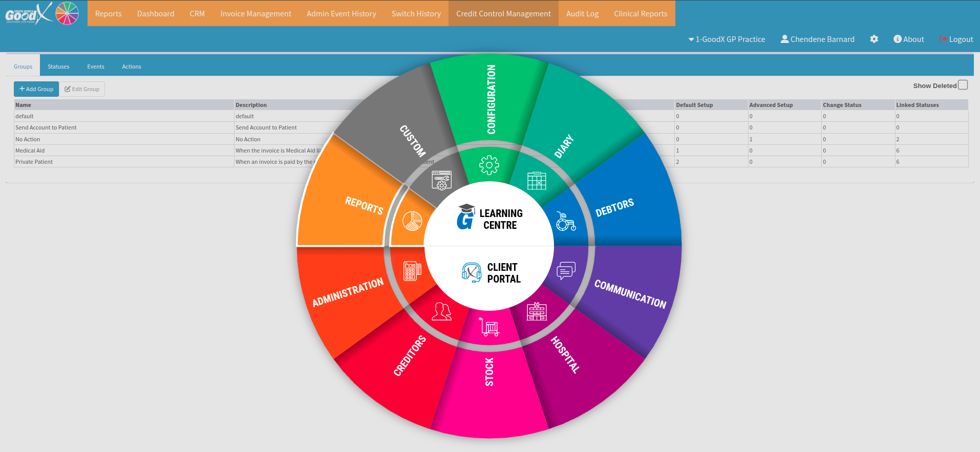The width and height of the screenshot is (980, 452).
Task: Click the Edit Group button
Action: 82,89
